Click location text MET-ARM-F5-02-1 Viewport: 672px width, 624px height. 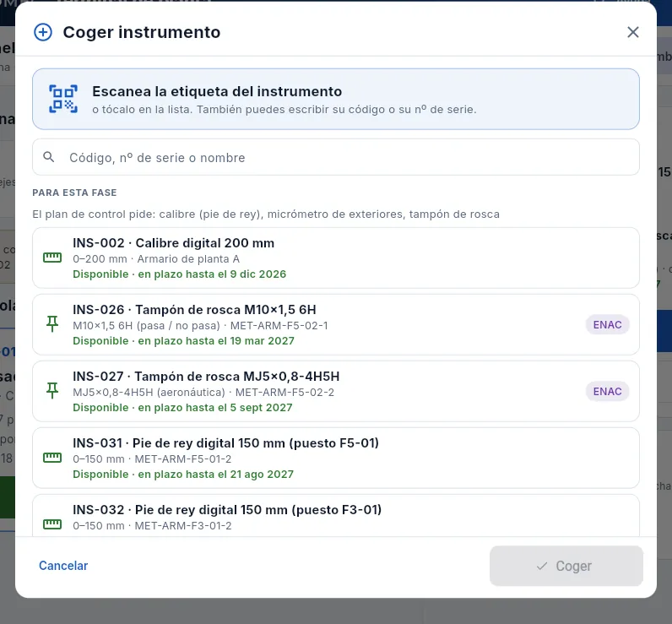click(x=279, y=326)
